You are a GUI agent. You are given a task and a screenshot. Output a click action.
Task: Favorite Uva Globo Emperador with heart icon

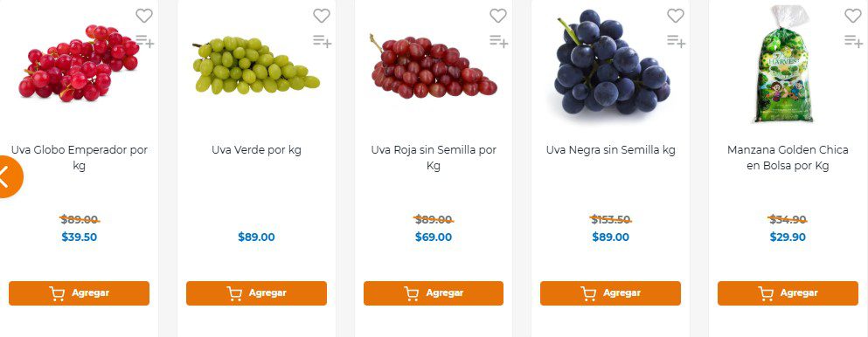point(144,16)
